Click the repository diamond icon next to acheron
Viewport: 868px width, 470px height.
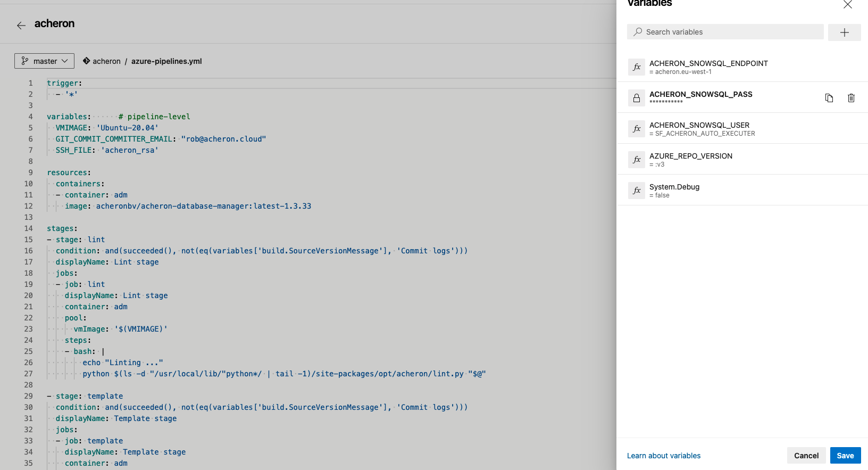click(x=86, y=61)
